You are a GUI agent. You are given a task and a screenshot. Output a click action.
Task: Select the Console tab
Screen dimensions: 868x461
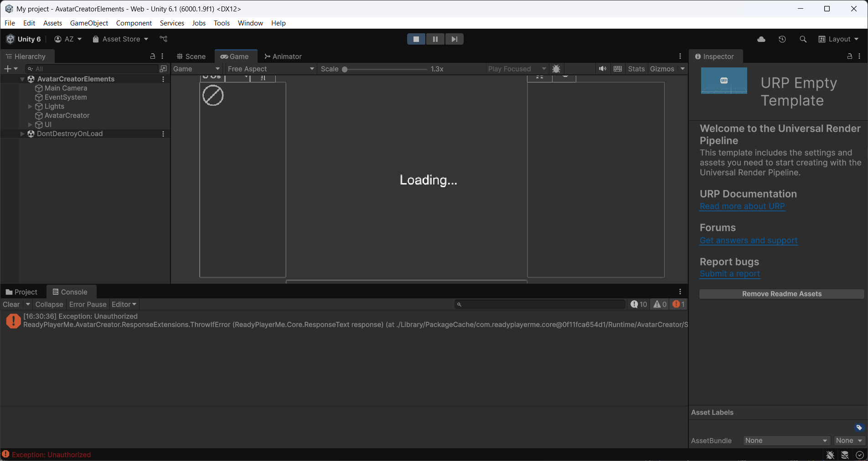pyautogui.click(x=70, y=292)
